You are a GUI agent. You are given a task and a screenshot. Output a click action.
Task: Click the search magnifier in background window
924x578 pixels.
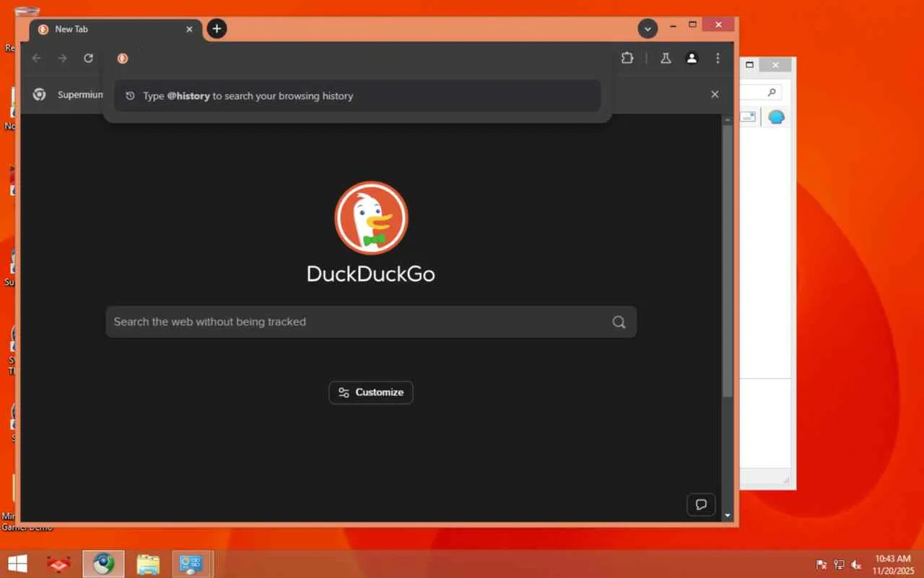[772, 92]
